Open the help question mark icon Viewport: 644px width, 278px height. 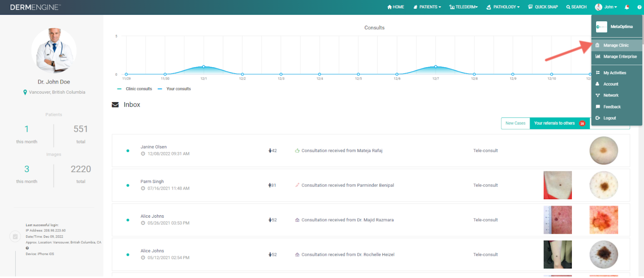tap(639, 7)
